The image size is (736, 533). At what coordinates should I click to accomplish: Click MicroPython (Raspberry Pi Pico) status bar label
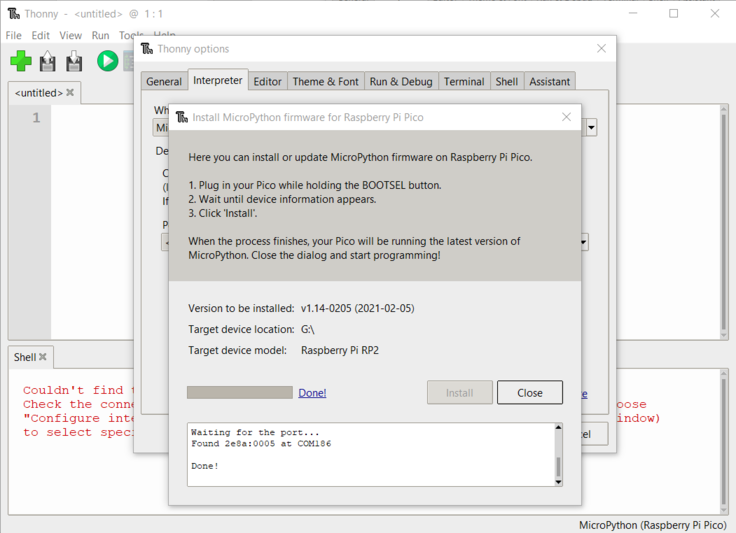(652, 525)
